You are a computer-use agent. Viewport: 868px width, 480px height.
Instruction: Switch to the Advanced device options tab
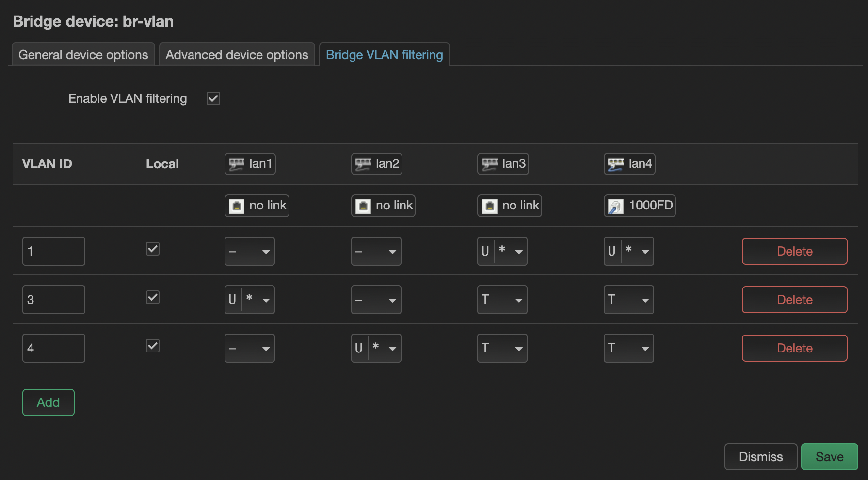point(236,54)
